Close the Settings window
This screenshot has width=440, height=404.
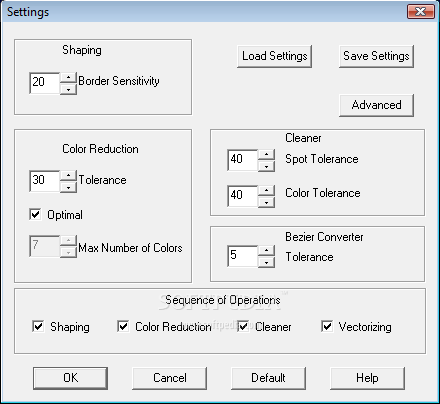421,12
